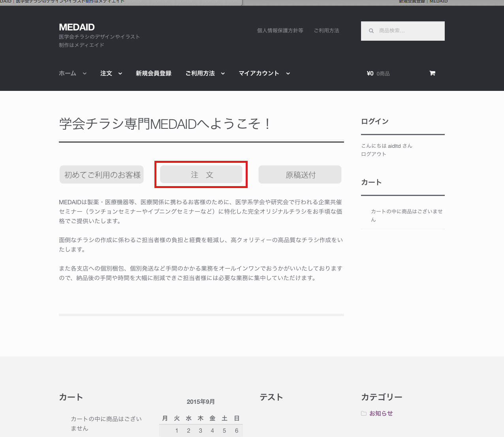This screenshot has height=437, width=504.
Task: Open the ご利用方法 dropdown chevron in navigation
Action: pyautogui.click(x=223, y=73)
